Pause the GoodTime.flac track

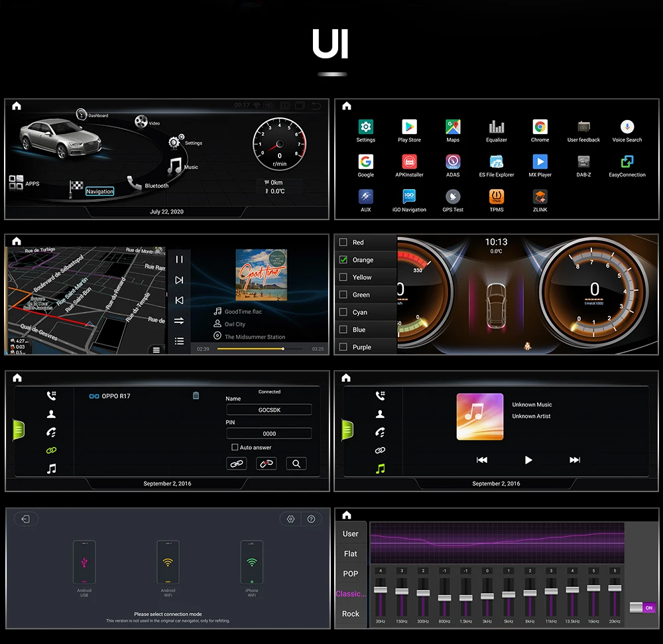point(179,259)
